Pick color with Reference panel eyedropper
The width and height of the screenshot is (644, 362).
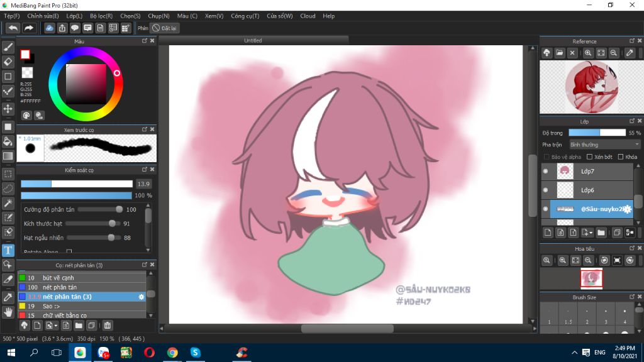(630, 53)
